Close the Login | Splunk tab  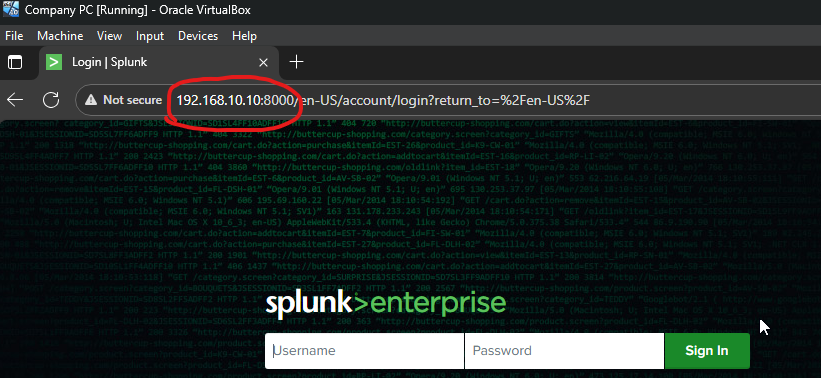coord(263,63)
